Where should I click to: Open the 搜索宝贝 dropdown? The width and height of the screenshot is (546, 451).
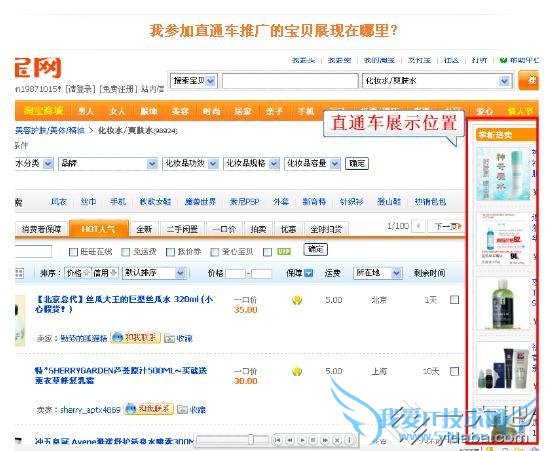coord(194,81)
